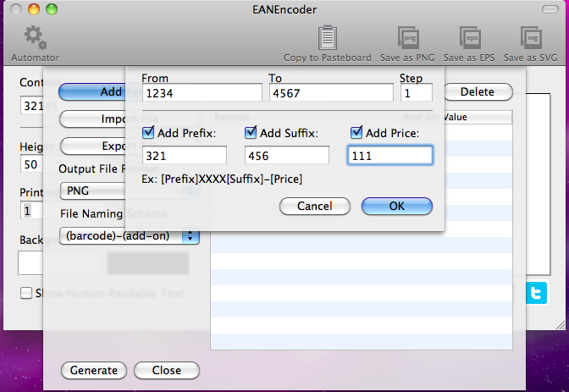The image size is (569, 392).
Task: Click the Content field in main window
Action: (x=31, y=106)
